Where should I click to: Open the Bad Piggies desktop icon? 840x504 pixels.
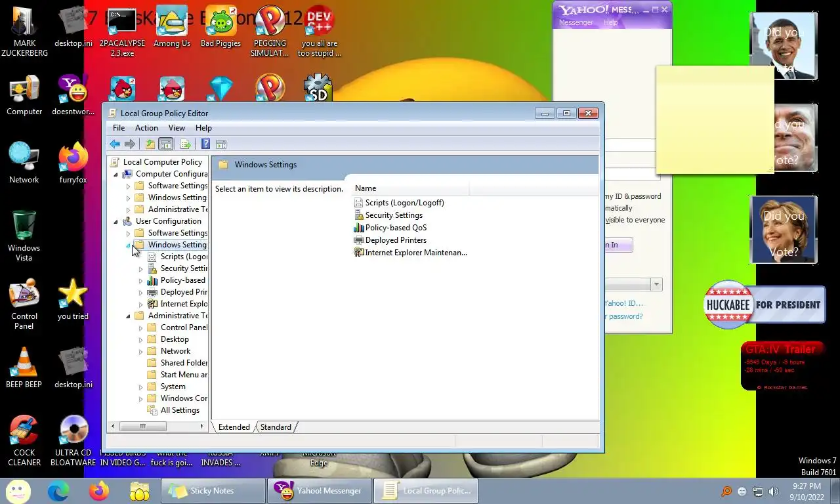(x=220, y=28)
